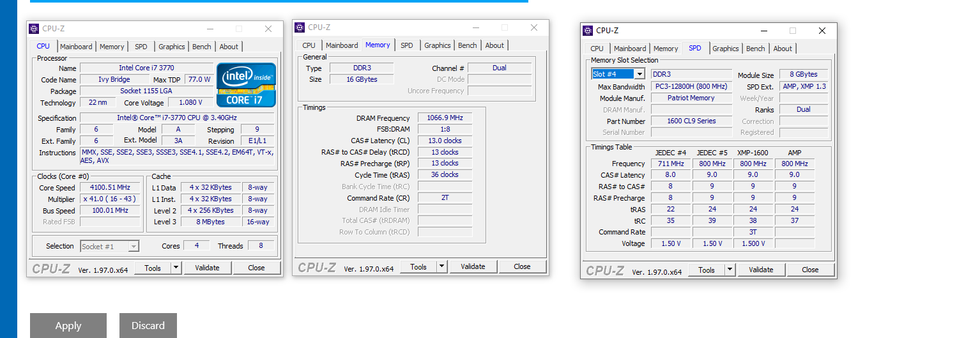Go to Mainboard tab in the SPD window
980x338 pixels.
click(630, 49)
